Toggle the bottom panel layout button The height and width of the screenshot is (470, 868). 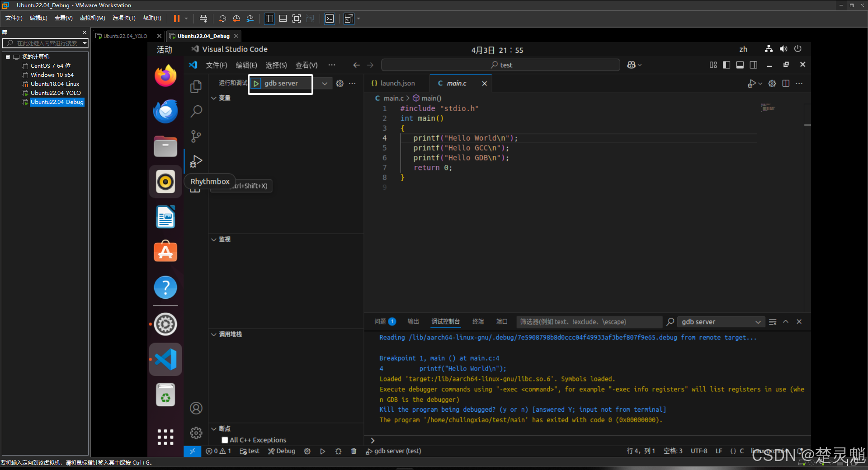tap(740, 65)
